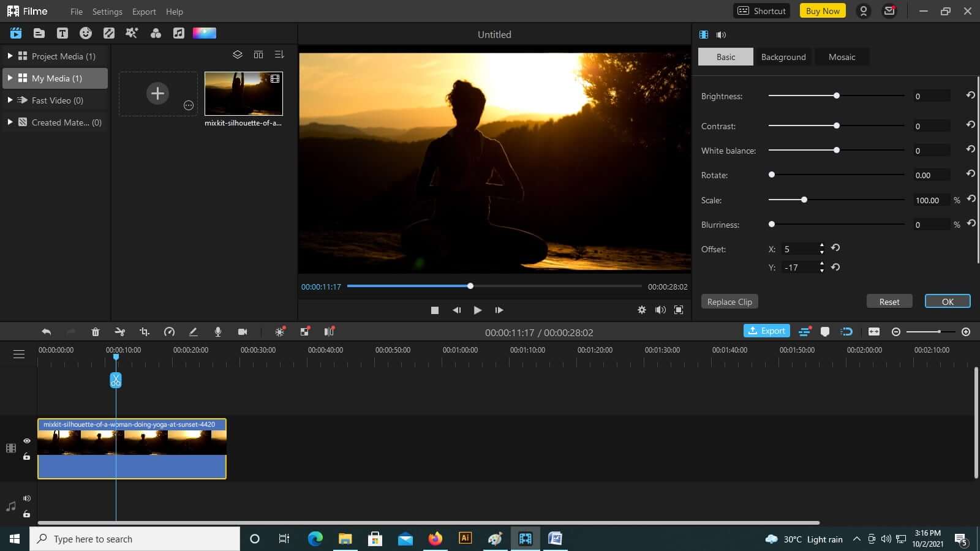
Task: Mute the audio track speaker toggle
Action: coord(26,498)
